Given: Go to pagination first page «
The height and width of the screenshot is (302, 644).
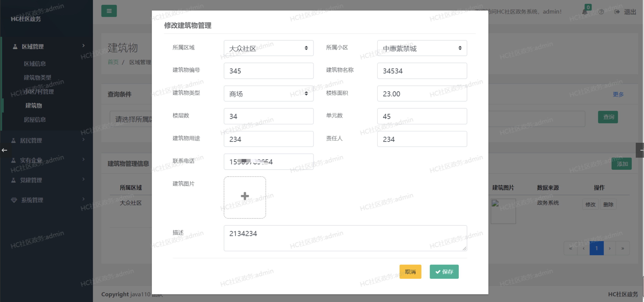Looking at the screenshot, I should [570, 248].
